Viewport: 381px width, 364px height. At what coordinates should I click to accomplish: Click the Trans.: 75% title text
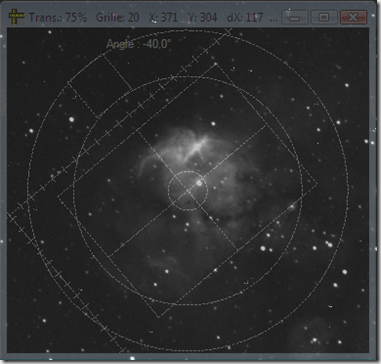58,17
